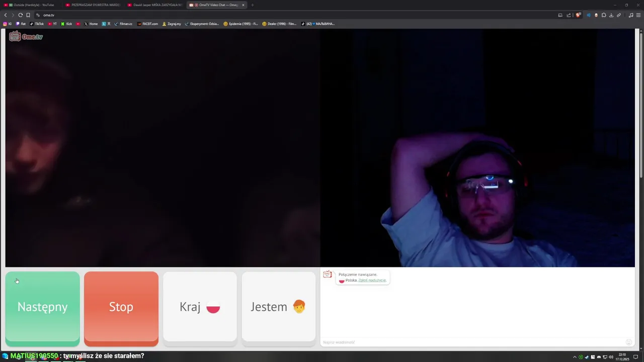The image size is (644, 362).
Task: Click the smiley emoji icon in chat
Action: pyautogui.click(x=629, y=342)
